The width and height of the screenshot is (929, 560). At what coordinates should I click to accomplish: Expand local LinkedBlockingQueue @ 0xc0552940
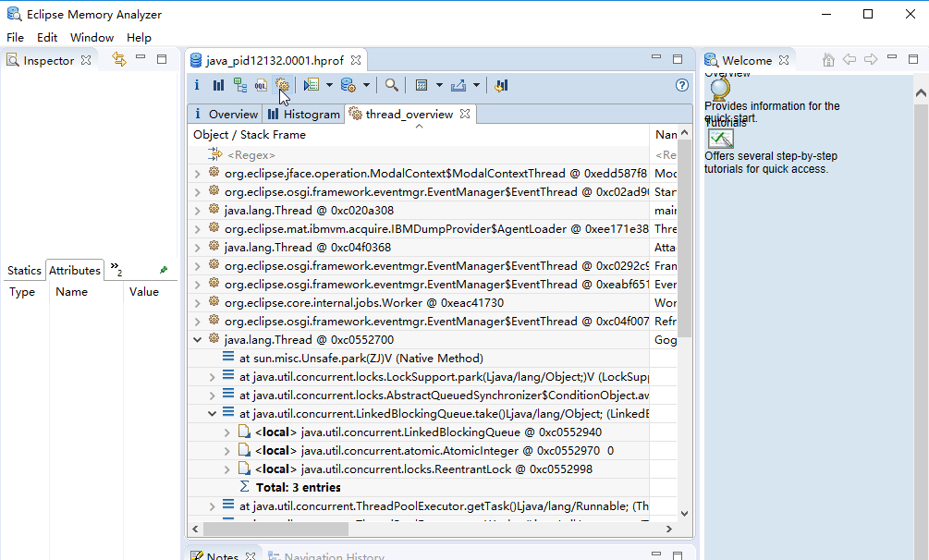tap(226, 432)
